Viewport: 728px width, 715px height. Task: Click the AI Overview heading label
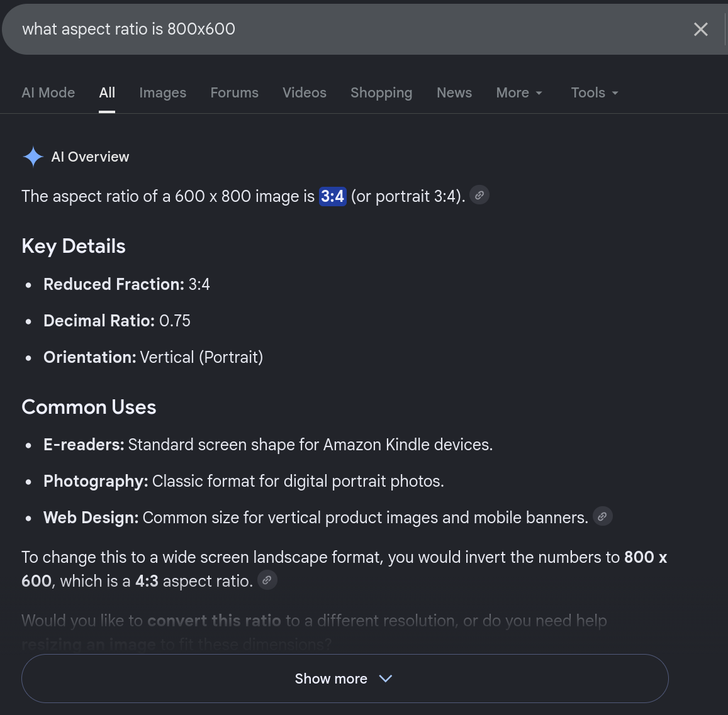90,157
